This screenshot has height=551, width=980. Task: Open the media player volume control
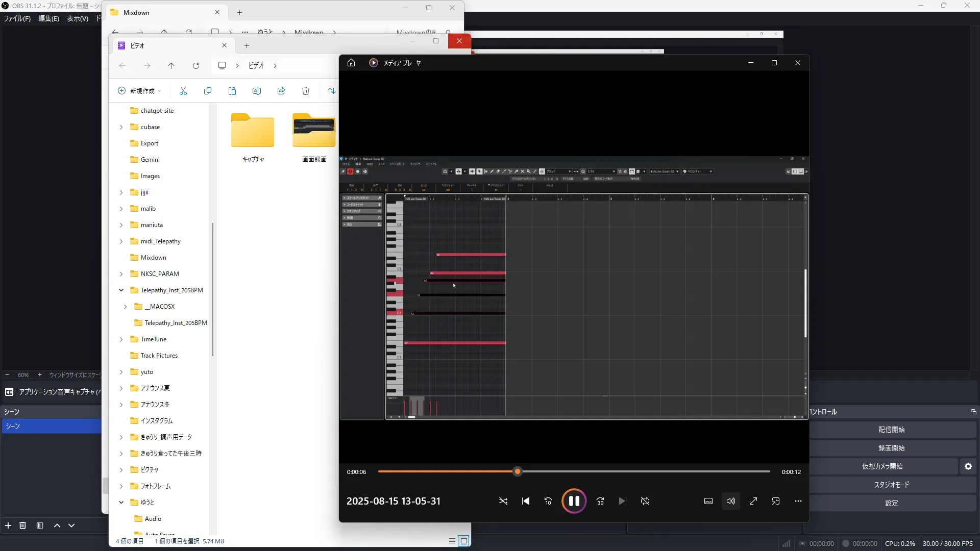[x=731, y=501]
